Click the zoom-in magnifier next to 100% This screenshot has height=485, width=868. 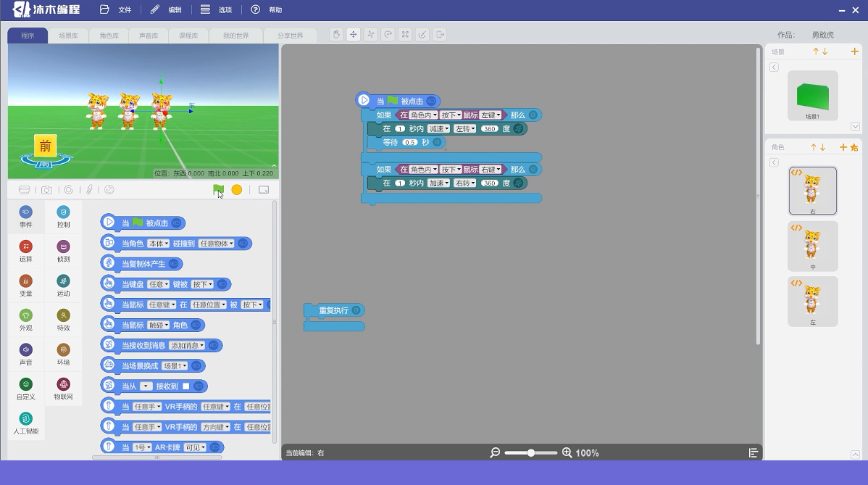[567, 453]
